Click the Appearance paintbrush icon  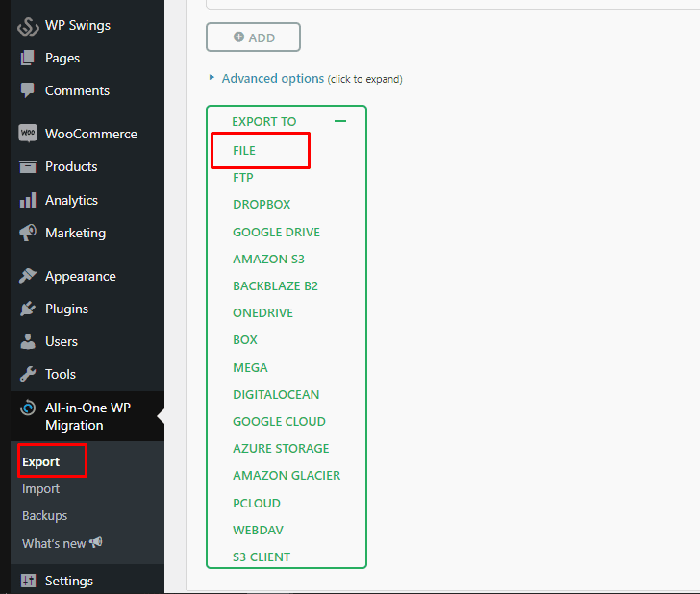pyautogui.click(x=28, y=276)
